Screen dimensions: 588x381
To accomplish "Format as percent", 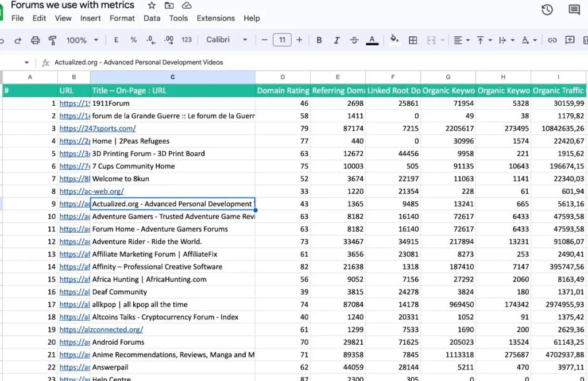I will [x=133, y=40].
